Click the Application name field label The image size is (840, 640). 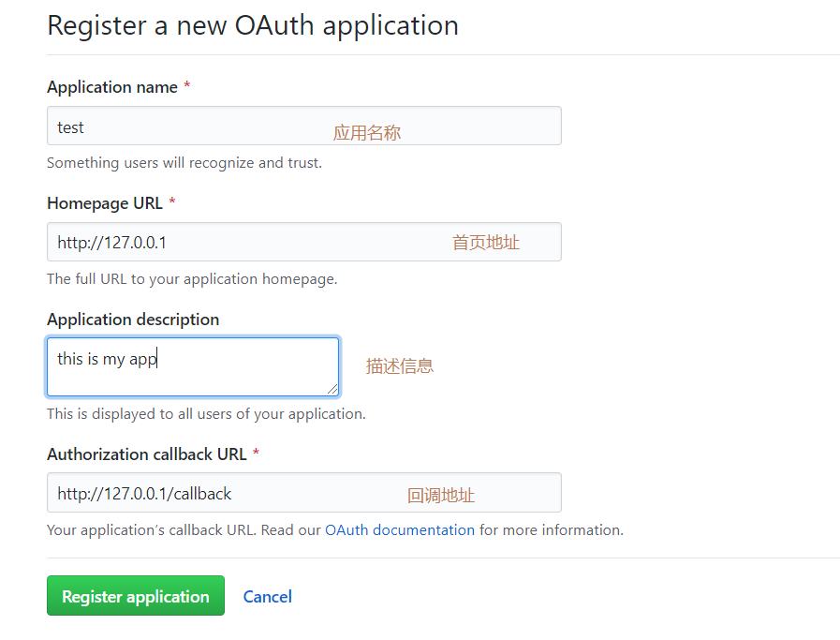[x=111, y=86]
